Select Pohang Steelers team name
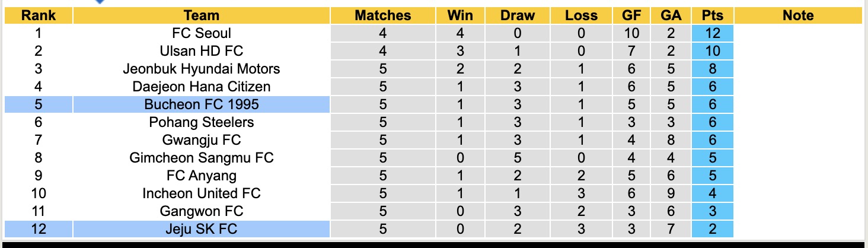This screenshot has height=248, width=868. click(x=202, y=122)
